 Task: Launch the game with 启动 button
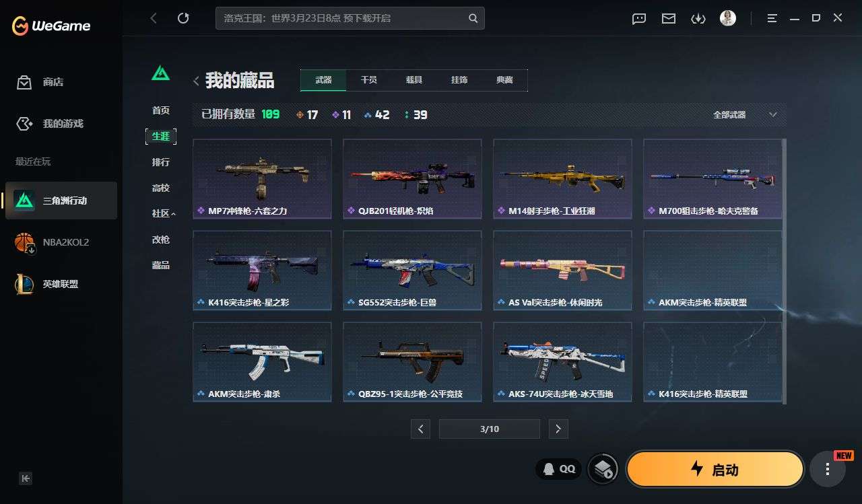pos(715,469)
